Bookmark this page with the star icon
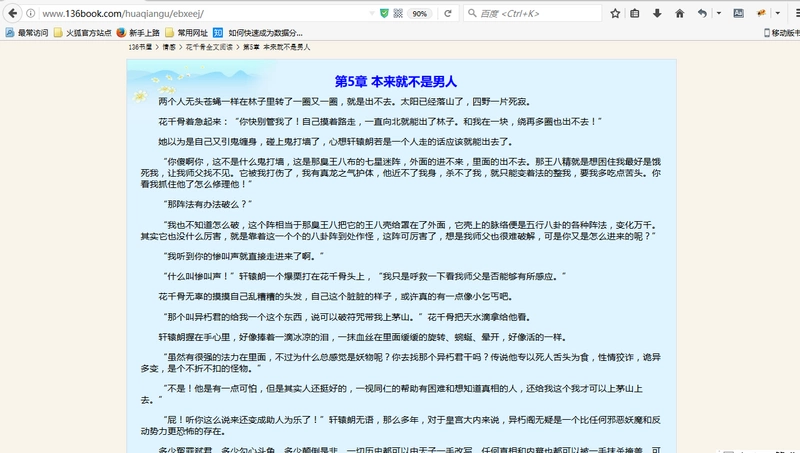Image resolution: width=800 pixels, height=453 pixels. [x=615, y=13]
